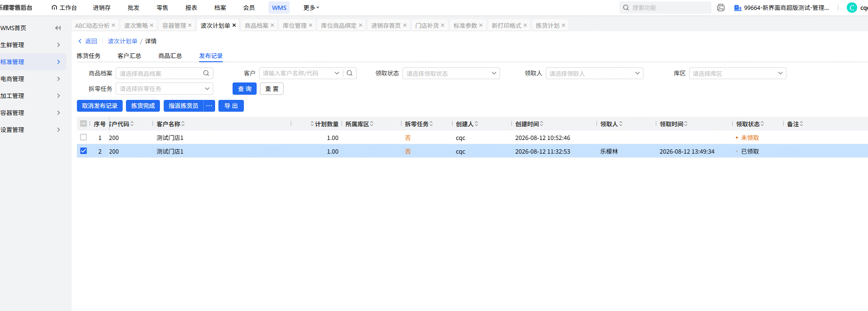The image size is (868, 311).
Task: Close the 标准参数 tab
Action: point(481,25)
